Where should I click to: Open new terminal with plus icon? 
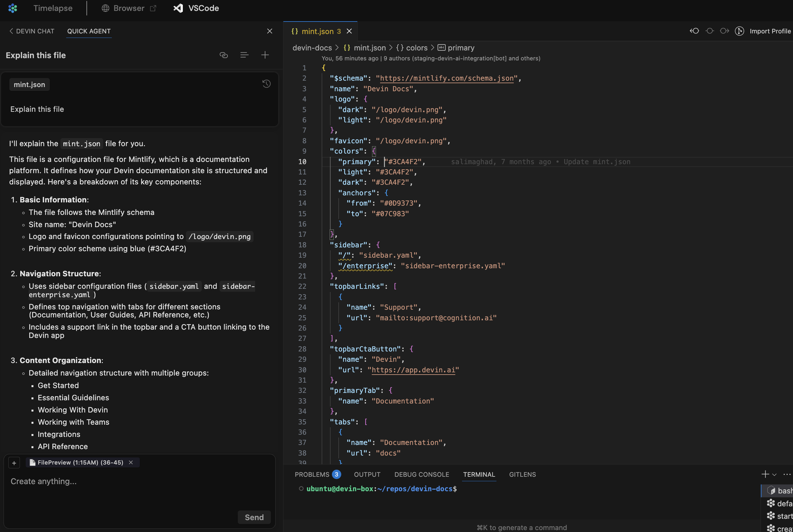pos(765,474)
